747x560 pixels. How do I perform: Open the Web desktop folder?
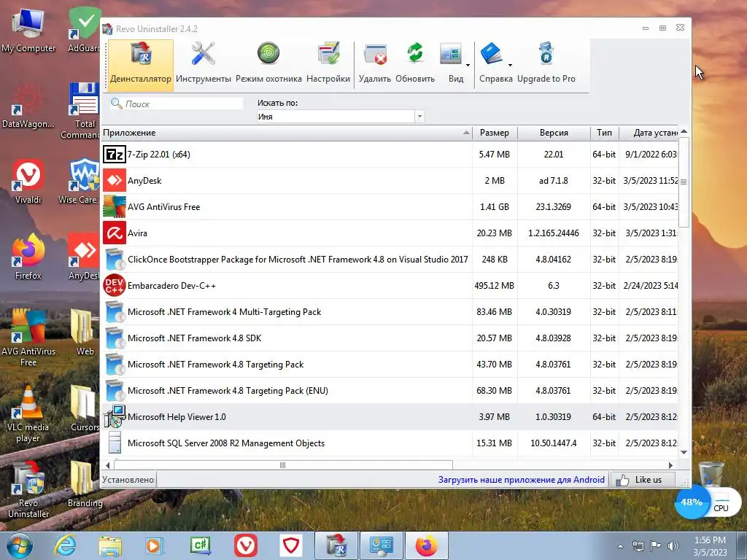pyautogui.click(x=85, y=332)
